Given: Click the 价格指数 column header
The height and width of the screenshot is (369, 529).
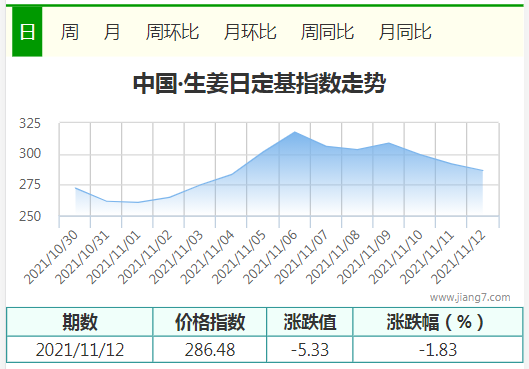Looking at the screenshot, I should click(210, 322).
